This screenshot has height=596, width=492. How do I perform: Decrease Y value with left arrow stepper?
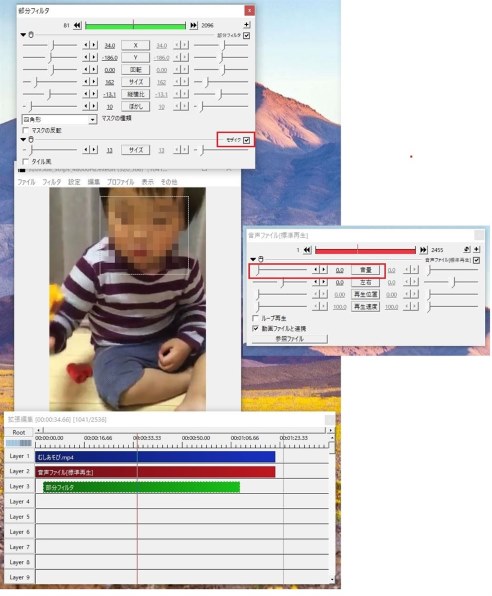point(86,57)
